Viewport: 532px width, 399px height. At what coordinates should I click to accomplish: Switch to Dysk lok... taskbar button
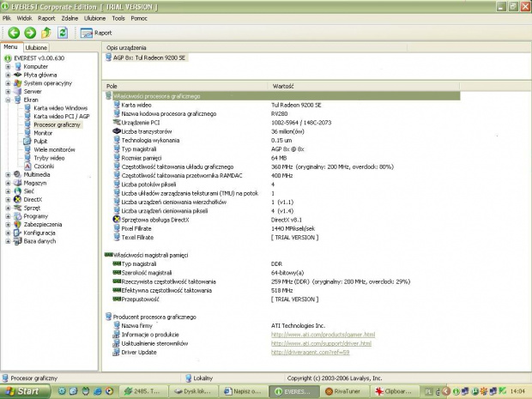(x=193, y=391)
